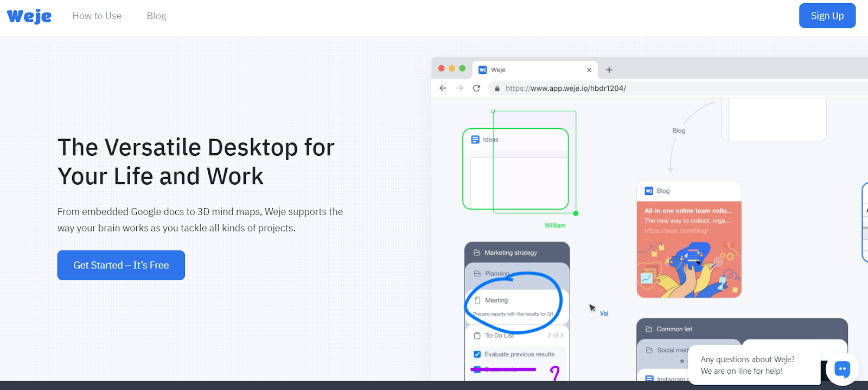Click the Weje favicon on the browser tab
868x390 pixels.
(x=482, y=70)
